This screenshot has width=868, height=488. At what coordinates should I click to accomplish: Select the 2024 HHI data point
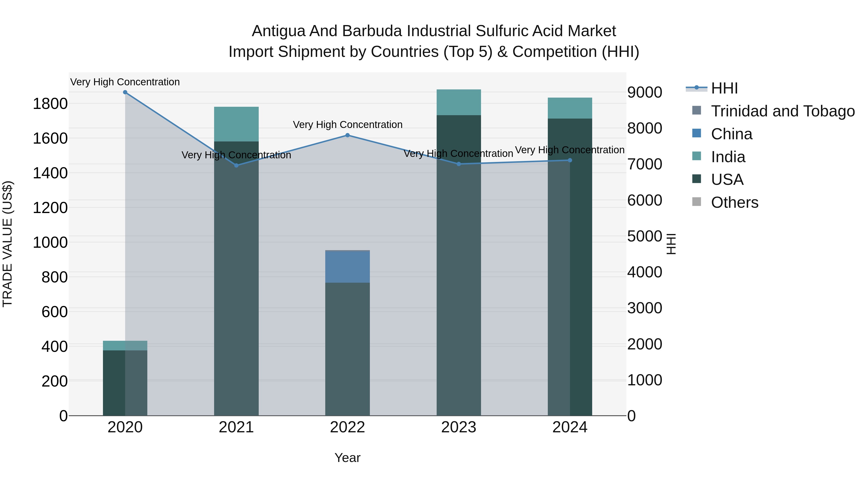pos(570,160)
